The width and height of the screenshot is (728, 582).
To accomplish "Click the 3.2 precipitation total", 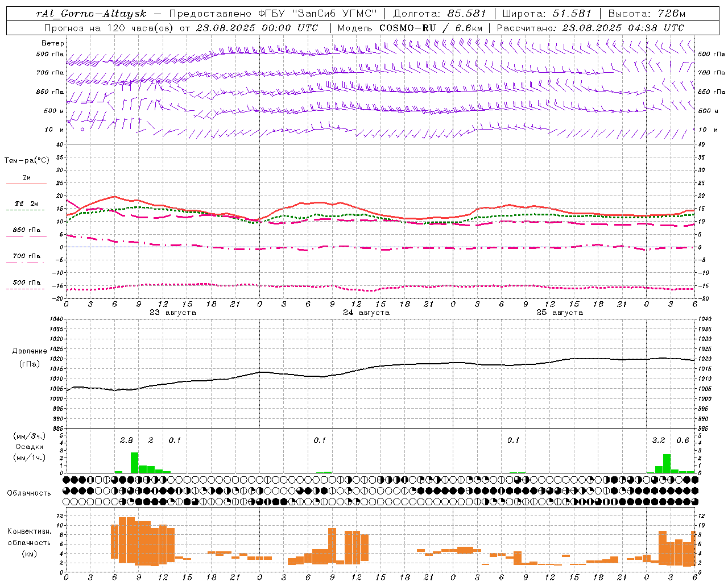I will [659, 440].
